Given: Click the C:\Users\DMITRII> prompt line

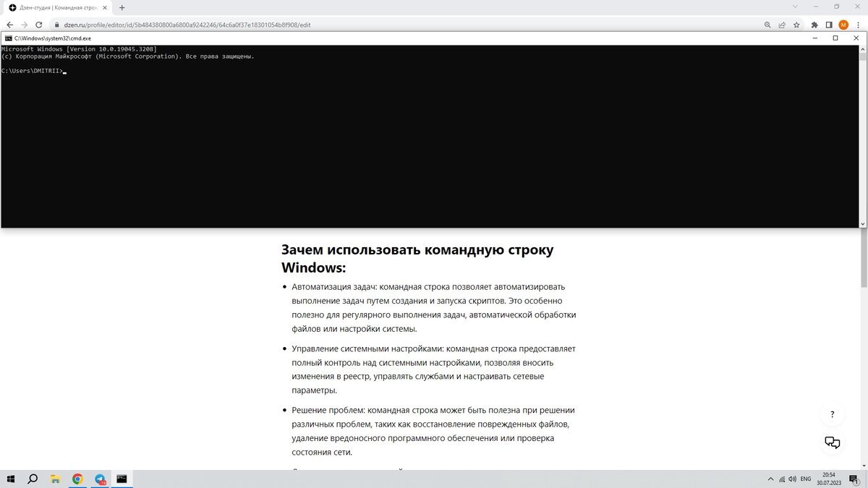Looking at the screenshot, I should point(33,71).
